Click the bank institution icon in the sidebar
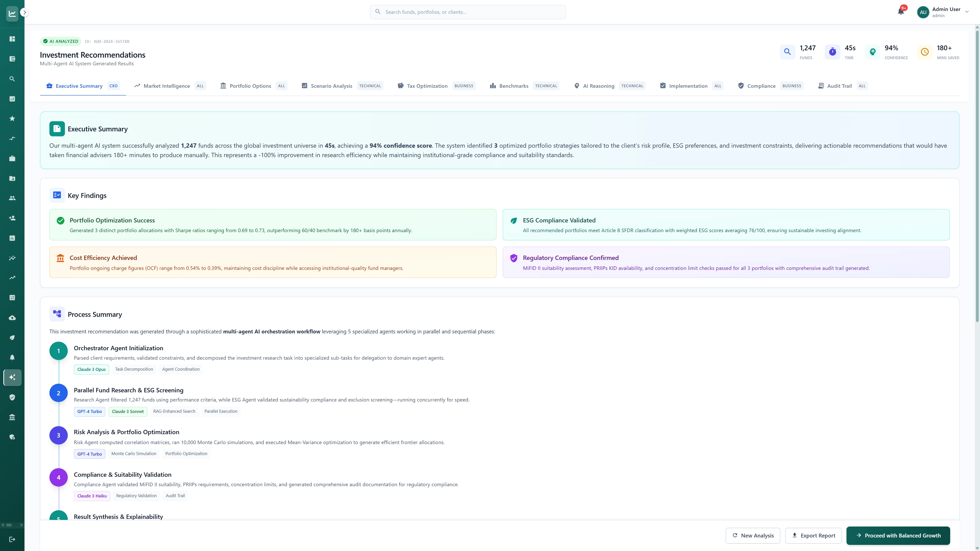980x551 pixels. coord(12,417)
